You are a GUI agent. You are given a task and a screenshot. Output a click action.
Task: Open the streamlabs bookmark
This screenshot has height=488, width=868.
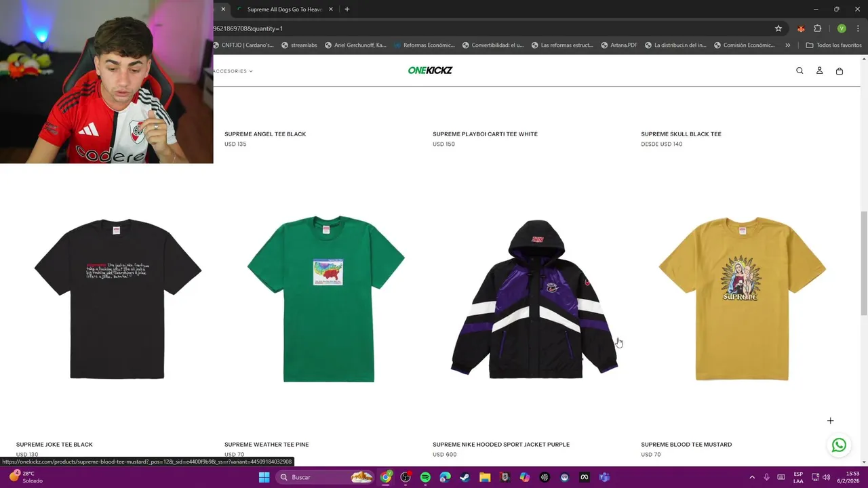(298, 45)
